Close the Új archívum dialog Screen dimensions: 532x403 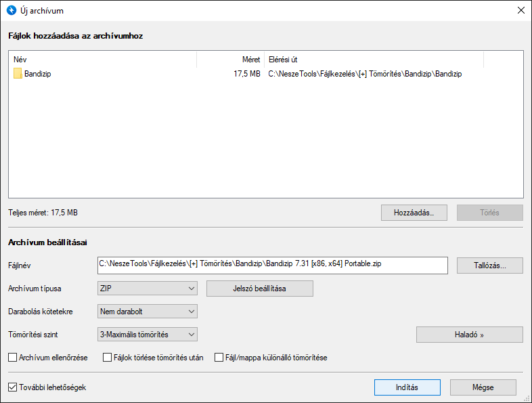tap(521, 11)
